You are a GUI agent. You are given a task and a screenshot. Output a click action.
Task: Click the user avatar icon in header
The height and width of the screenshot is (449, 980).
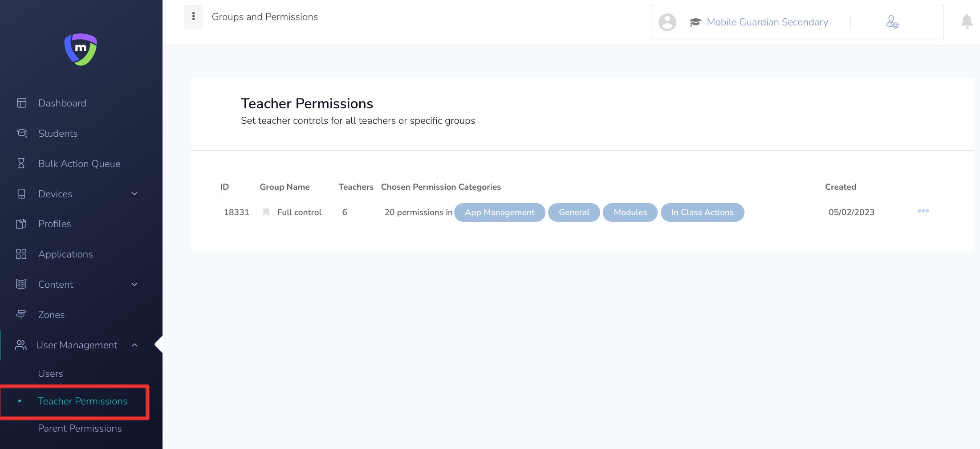point(667,22)
